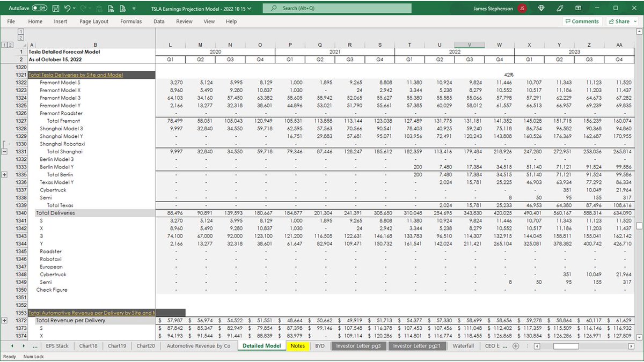This screenshot has height=362, width=644.
Task: Switch to the BYD sheet tab
Action: click(x=320, y=346)
